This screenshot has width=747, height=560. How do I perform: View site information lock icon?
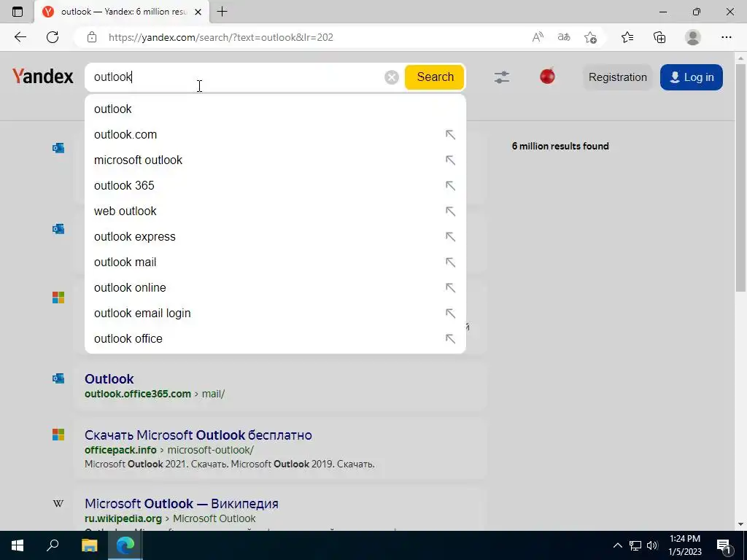click(92, 37)
